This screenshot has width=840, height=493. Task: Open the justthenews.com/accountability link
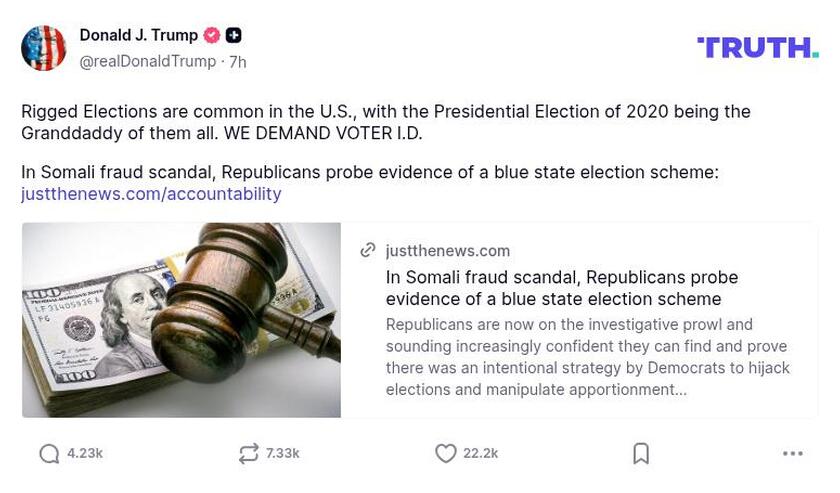click(x=151, y=194)
